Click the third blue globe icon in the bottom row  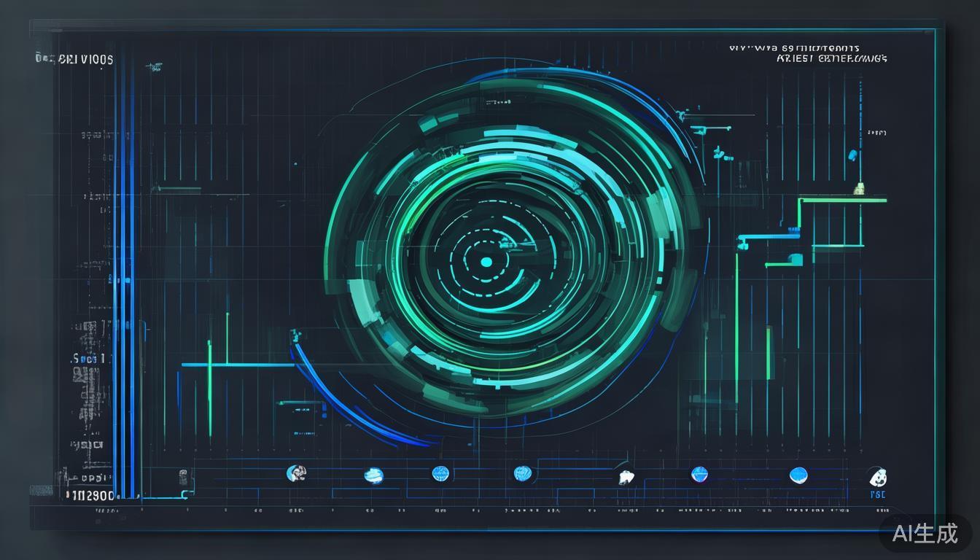point(440,473)
